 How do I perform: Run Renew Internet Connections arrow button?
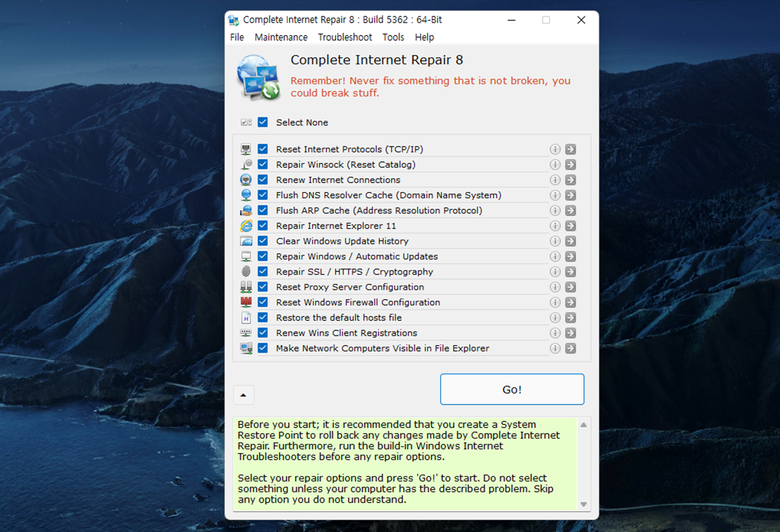click(571, 180)
